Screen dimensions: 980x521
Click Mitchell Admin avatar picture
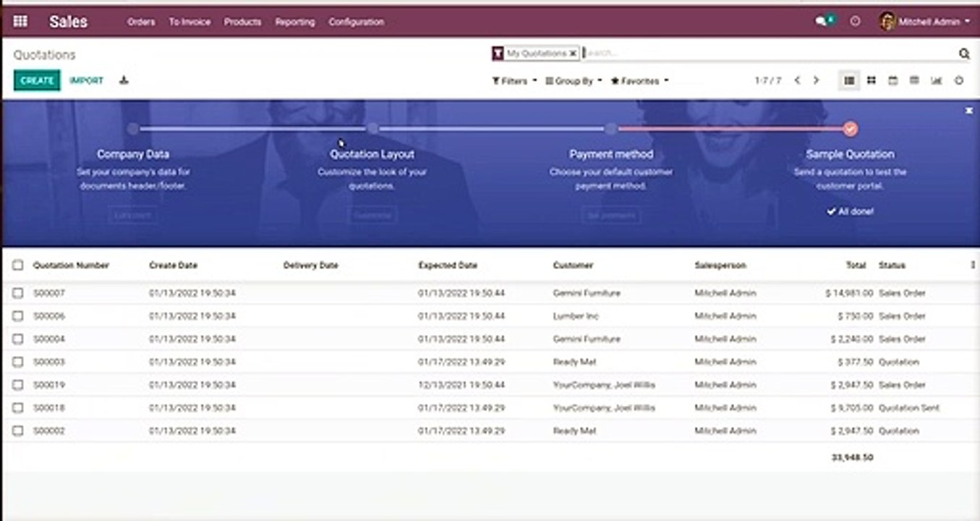tap(887, 22)
